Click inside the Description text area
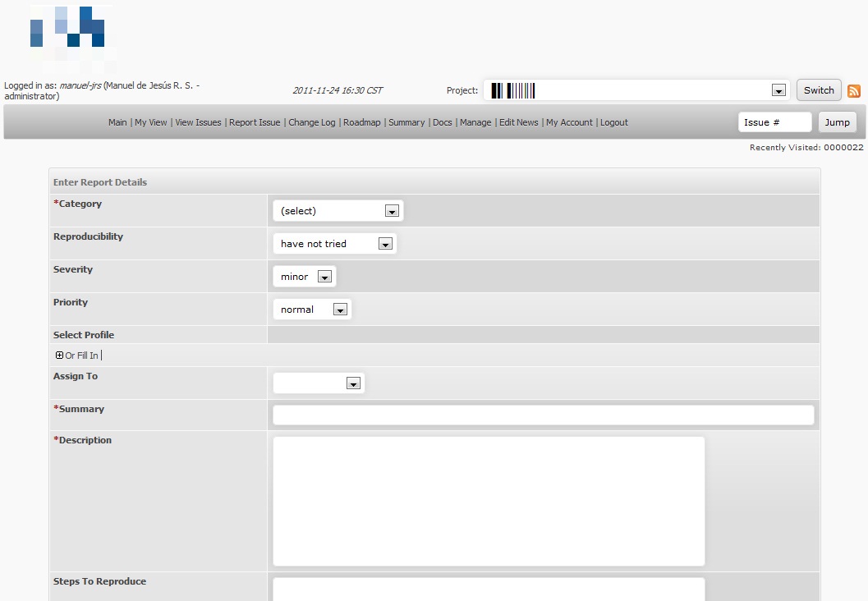Image resolution: width=868 pixels, height=601 pixels. coord(489,501)
